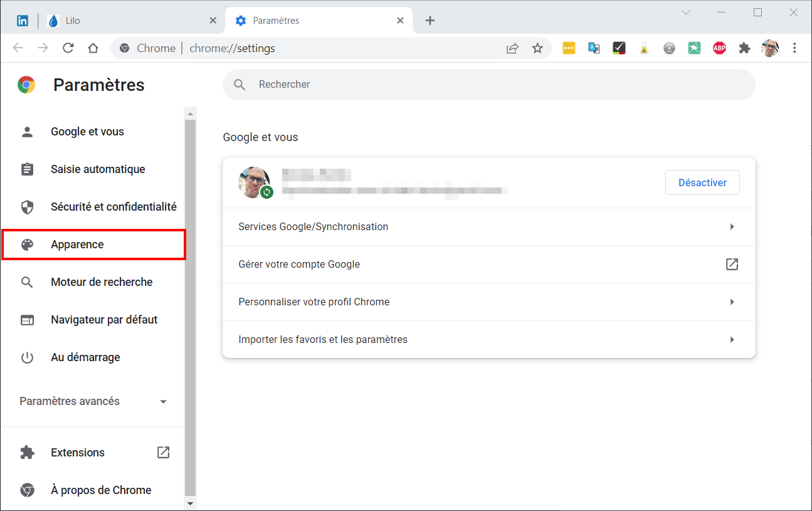
Task: Focus the Rechercher settings search field
Action: tap(489, 85)
